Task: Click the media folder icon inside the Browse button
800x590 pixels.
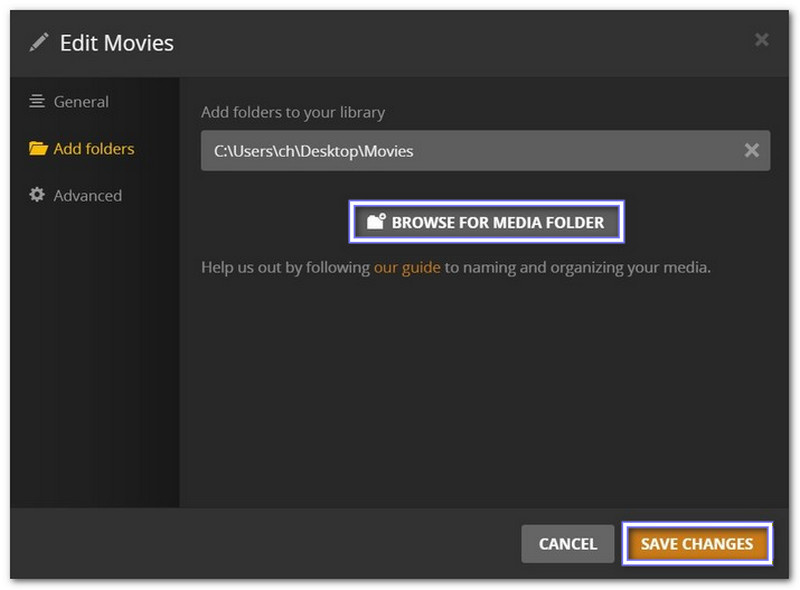Action: [374, 222]
